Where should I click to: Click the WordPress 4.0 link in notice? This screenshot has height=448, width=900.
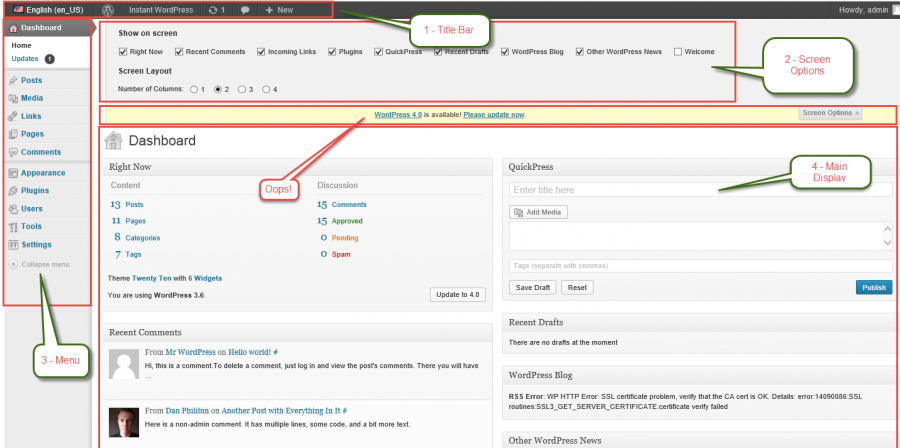click(x=398, y=115)
